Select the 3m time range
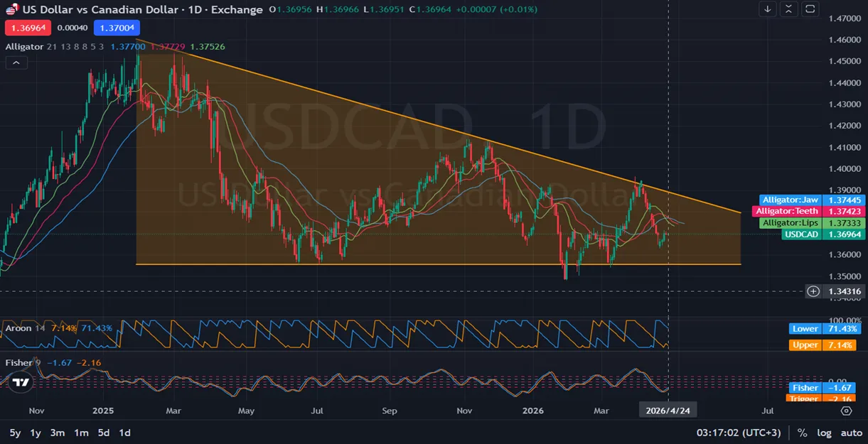868x444 pixels. tap(58, 433)
